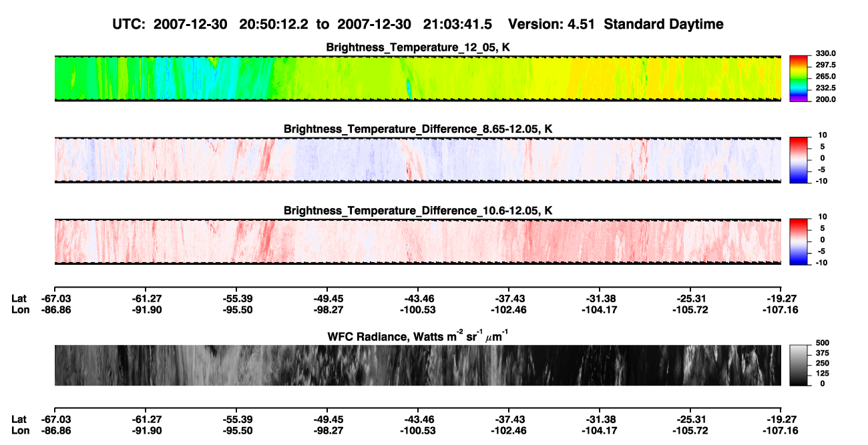The image size is (868, 445).
Task: Click the 8.65-12.05 difference image strip
Action: point(418,160)
